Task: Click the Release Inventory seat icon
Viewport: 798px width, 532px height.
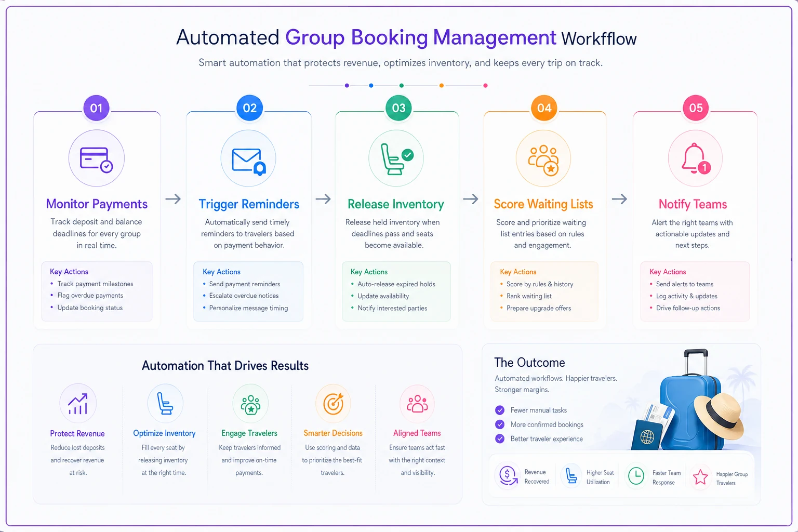Action: point(396,158)
